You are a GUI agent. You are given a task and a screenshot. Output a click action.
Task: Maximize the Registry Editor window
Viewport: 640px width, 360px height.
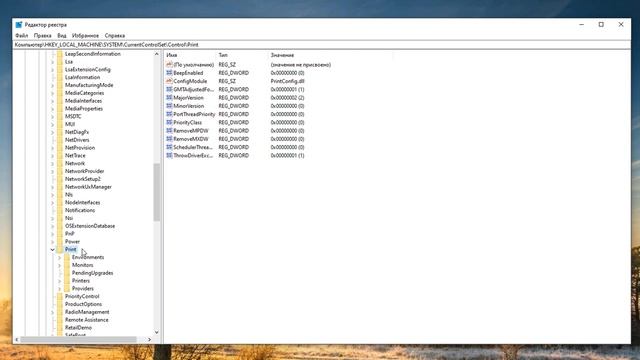coord(601,24)
